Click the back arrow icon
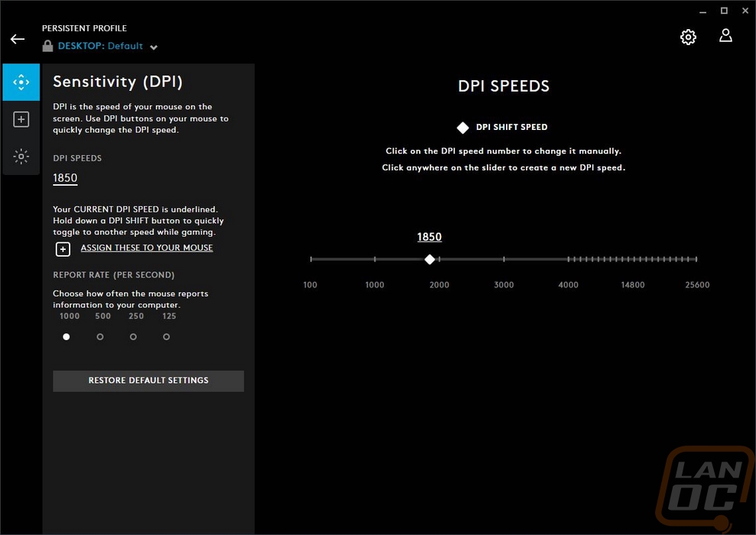 pos(18,39)
